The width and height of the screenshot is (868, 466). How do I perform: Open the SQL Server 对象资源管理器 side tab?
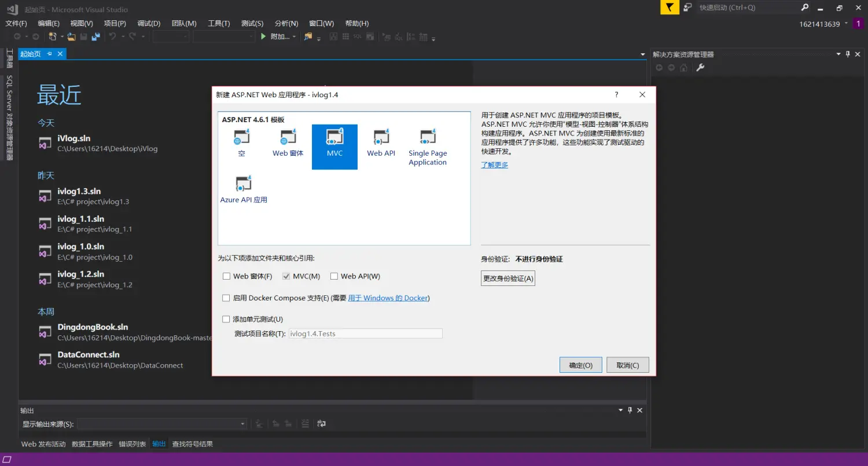pyautogui.click(x=9, y=118)
